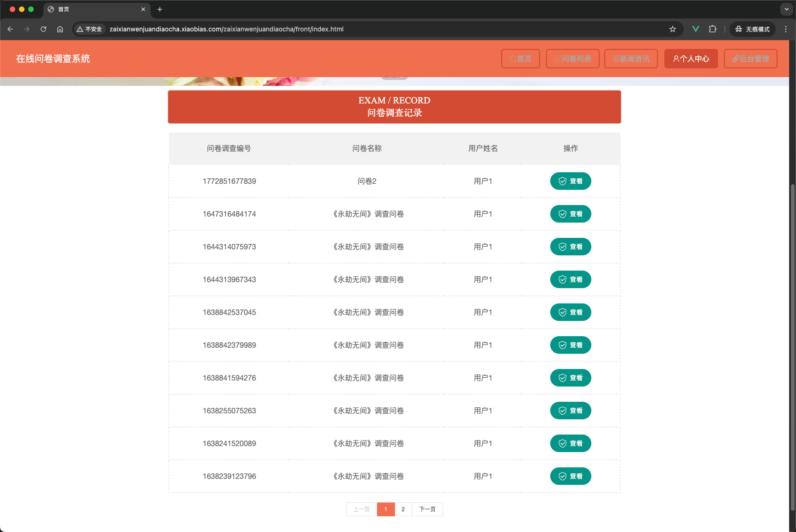Click the 问卷调查编号 column header
796x532 pixels.
(x=229, y=148)
